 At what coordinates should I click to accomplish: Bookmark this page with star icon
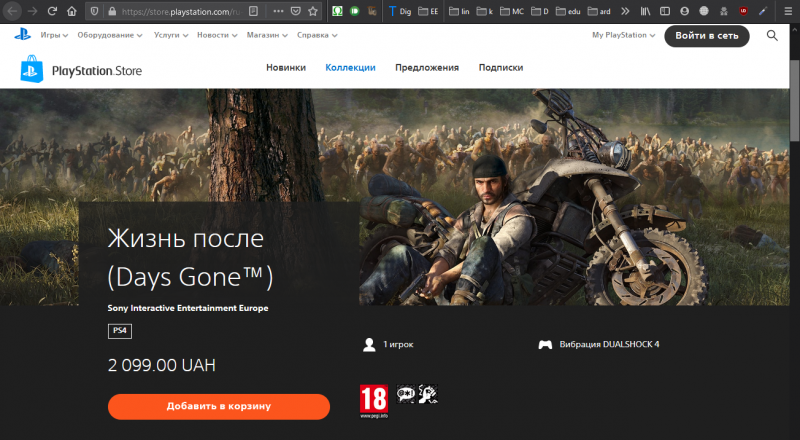coord(313,11)
